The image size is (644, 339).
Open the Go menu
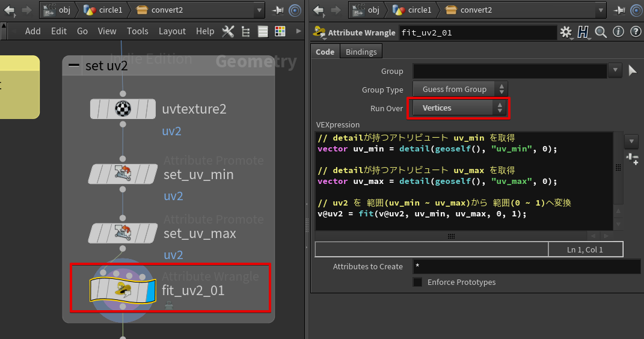[82, 31]
